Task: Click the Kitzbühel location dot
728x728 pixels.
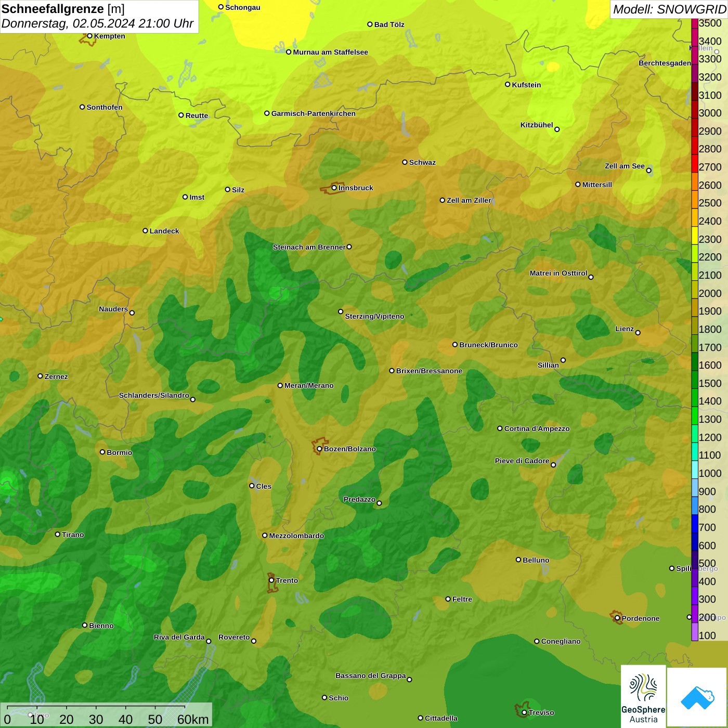Action: [x=557, y=129]
